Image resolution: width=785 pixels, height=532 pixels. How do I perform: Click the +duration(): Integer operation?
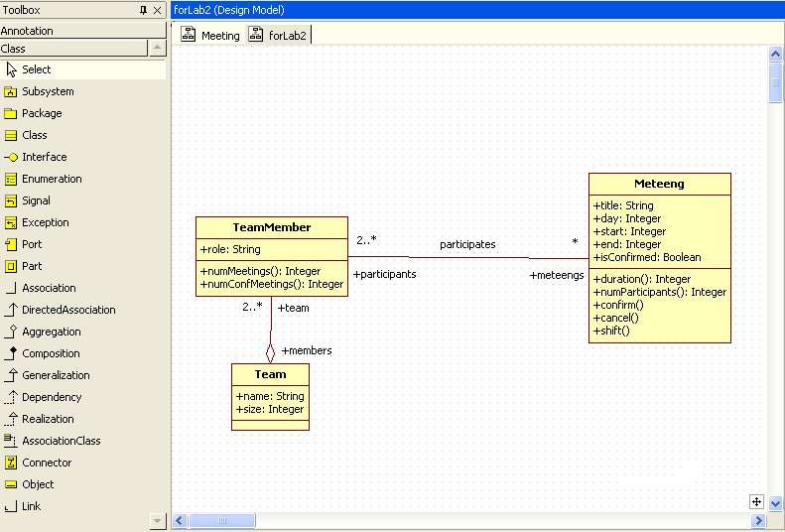tap(642, 279)
